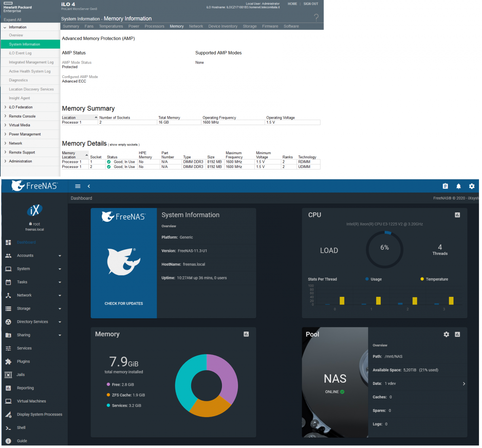Open the FreeNAS task manager clipboard icon
The image size is (482, 448).
coord(445,186)
